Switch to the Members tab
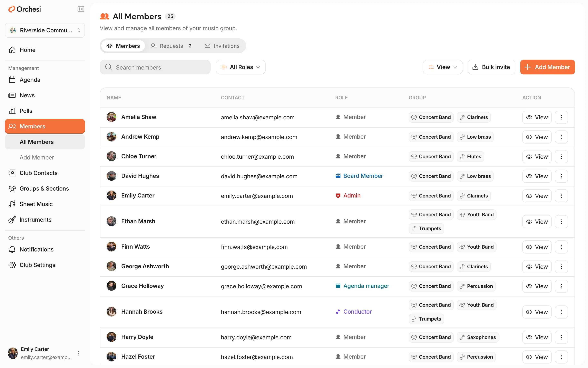This screenshot has height=368, width=588. [x=123, y=46]
